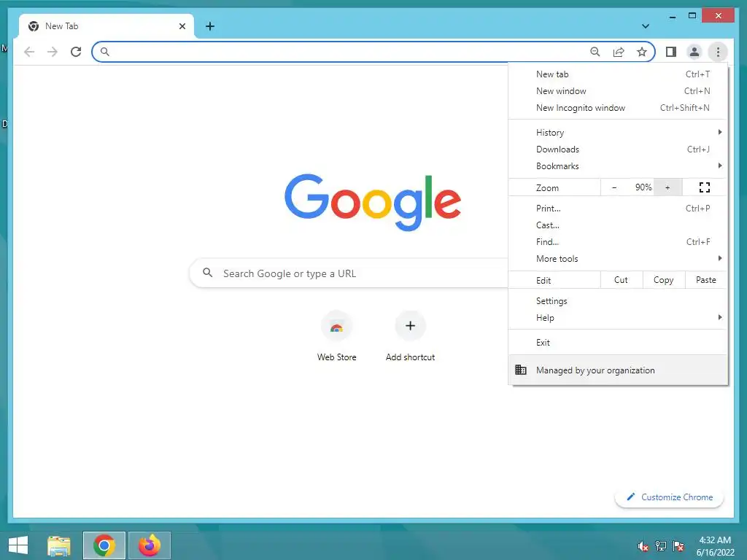
Task: Choose Print... from the menu
Action: coord(618,208)
